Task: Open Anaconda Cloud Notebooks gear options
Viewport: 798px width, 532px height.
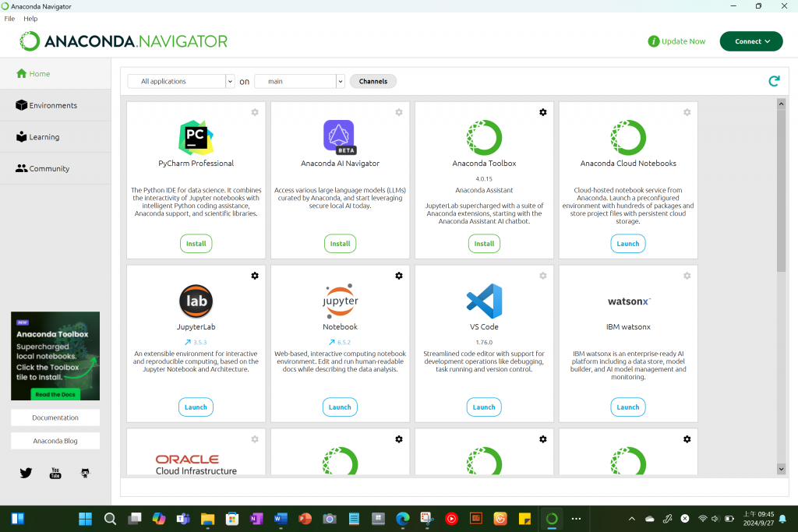Action: (687, 112)
